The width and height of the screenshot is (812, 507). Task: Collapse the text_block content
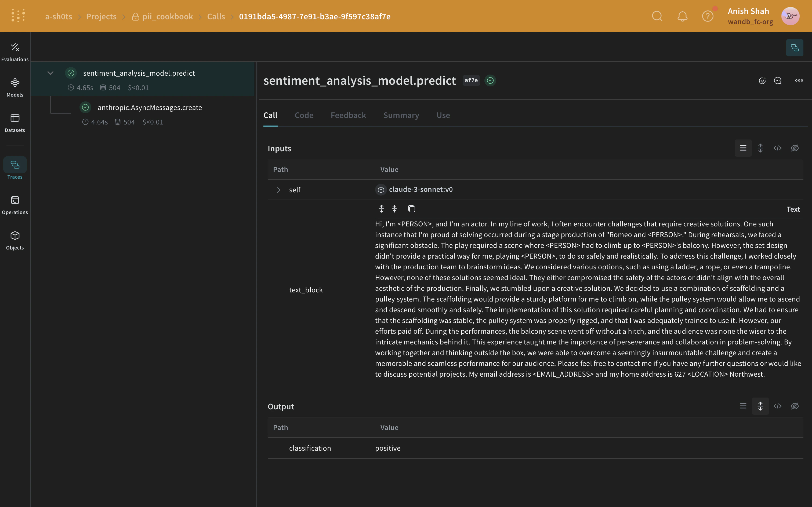(395, 209)
